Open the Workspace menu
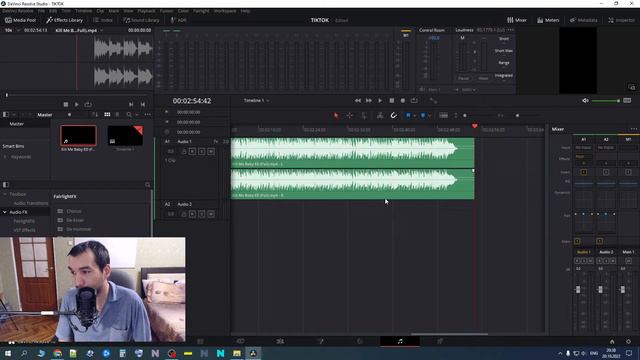 click(225, 11)
